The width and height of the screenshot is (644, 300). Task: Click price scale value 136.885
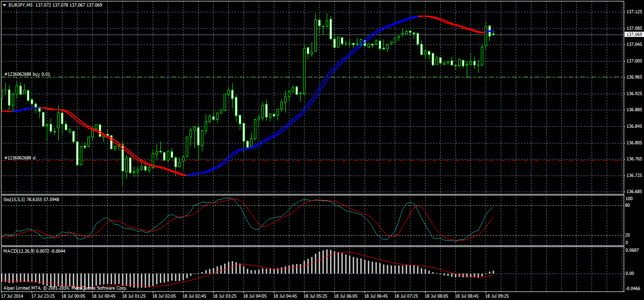pyautogui.click(x=634, y=110)
